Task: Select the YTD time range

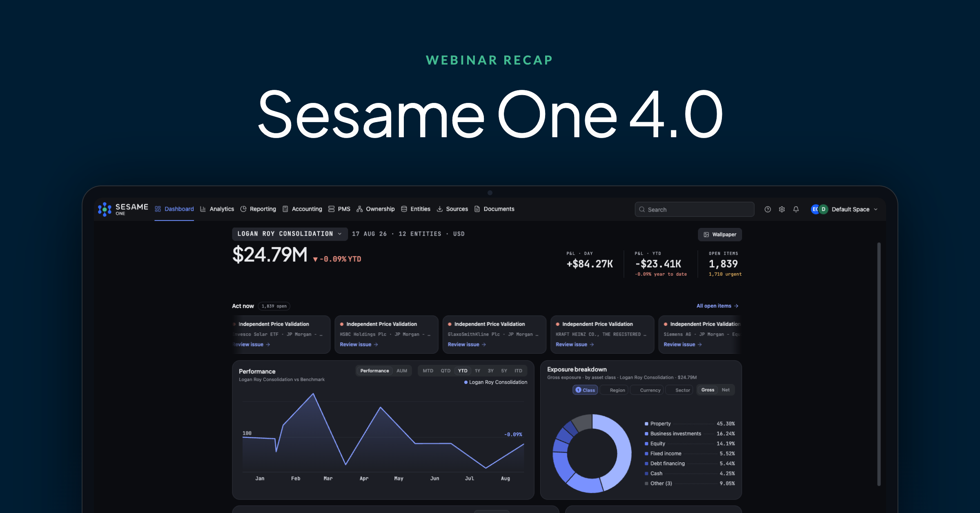Action: [x=463, y=371]
